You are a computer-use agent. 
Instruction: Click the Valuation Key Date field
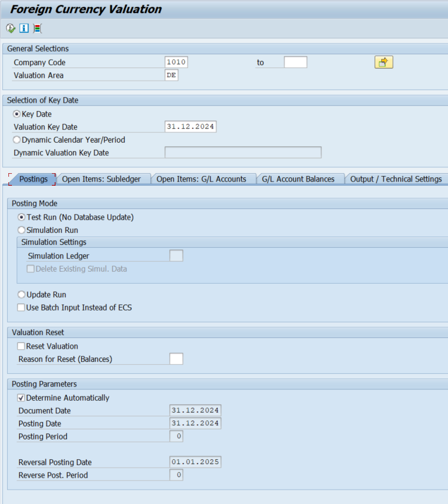click(190, 127)
